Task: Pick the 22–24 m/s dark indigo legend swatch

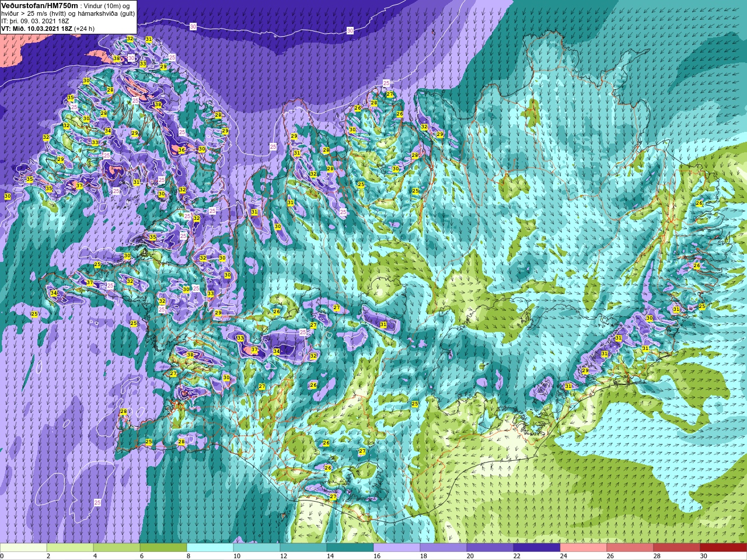Action: [x=537, y=548]
